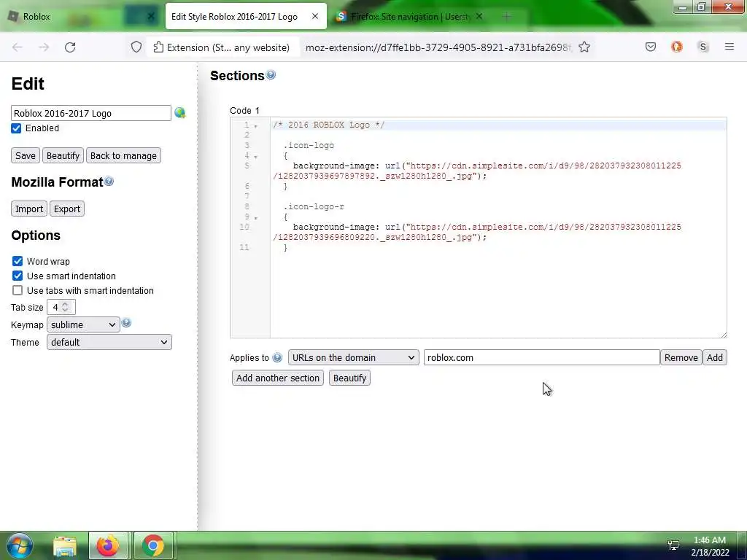
Task: Add another applies-to rule
Action: [x=714, y=357]
